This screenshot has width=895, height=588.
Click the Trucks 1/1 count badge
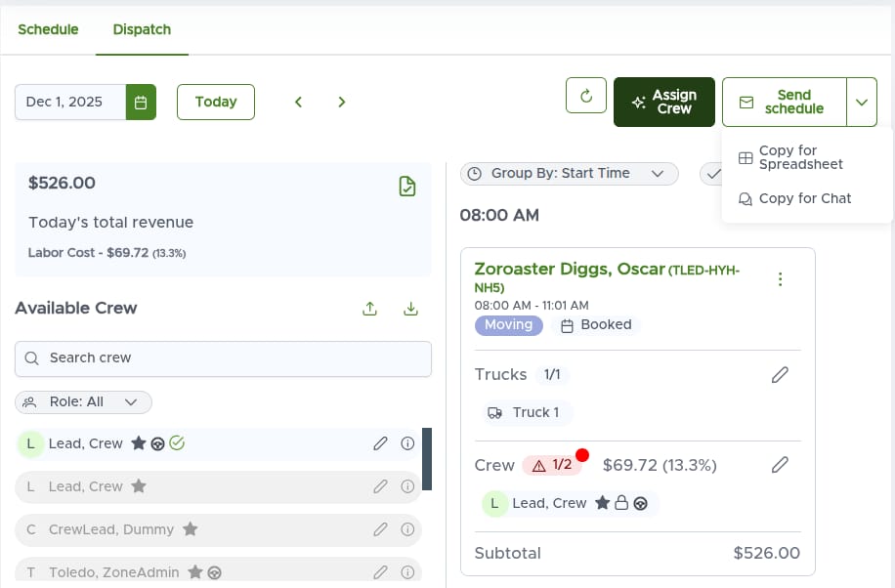[552, 374]
